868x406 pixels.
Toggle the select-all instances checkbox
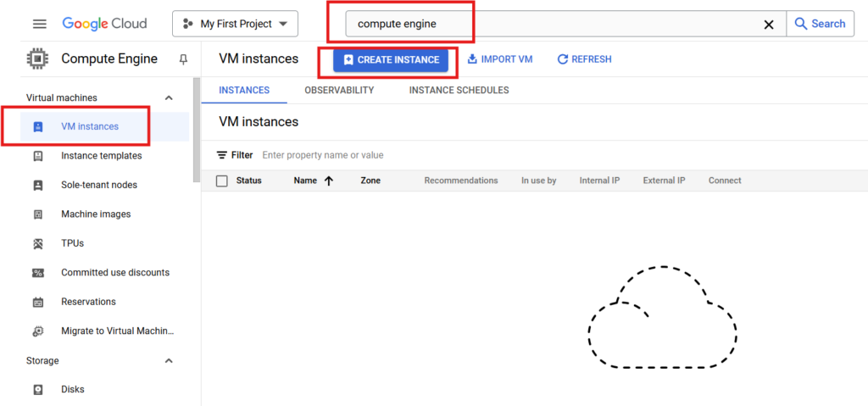point(222,181)
